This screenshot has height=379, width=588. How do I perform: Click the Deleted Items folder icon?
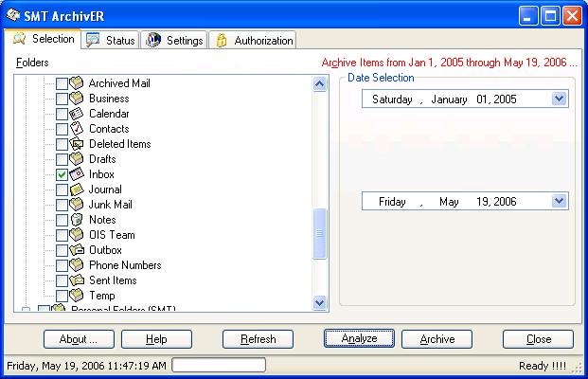point(77,144)
